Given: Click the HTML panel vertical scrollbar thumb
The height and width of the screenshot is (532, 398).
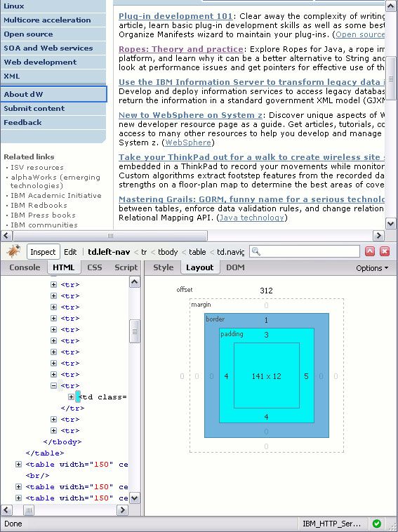Looking at the screenshot, I should click(135, 331).
